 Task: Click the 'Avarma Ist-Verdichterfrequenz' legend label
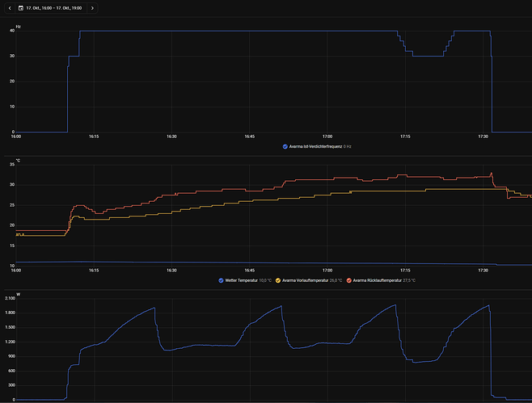315,146
